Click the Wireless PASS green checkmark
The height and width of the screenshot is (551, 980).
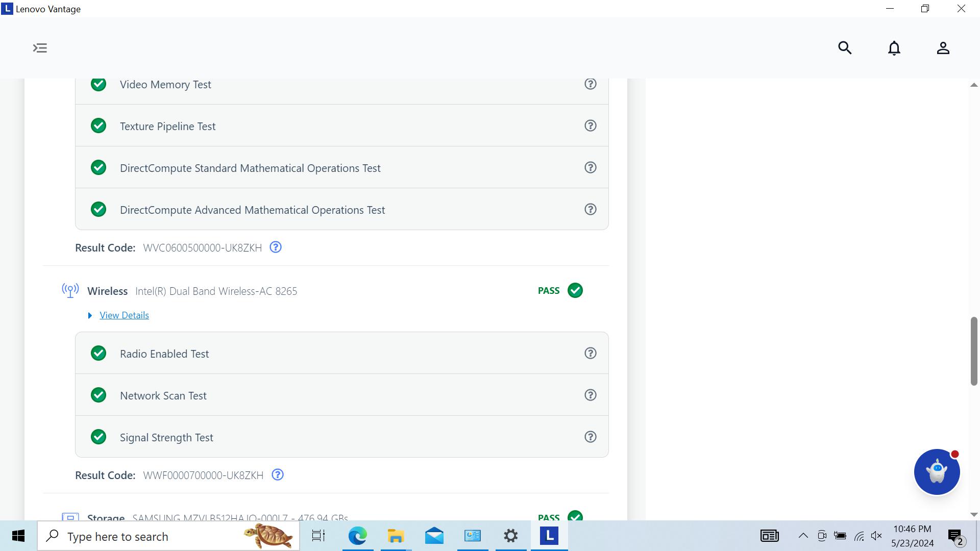(575, 290)
